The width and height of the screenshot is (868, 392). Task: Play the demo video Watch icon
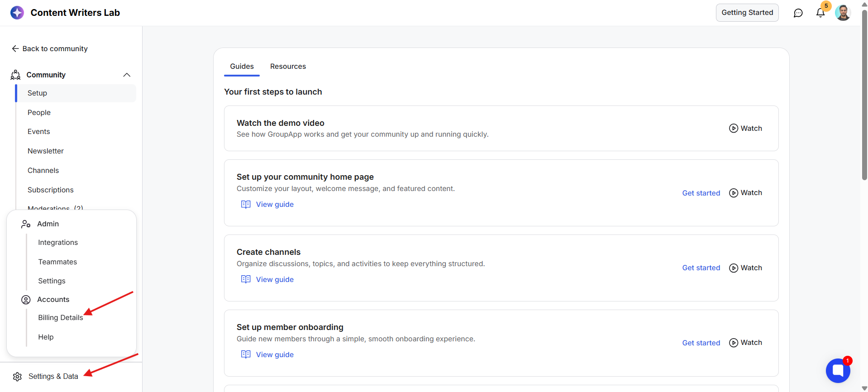[734, 128]
